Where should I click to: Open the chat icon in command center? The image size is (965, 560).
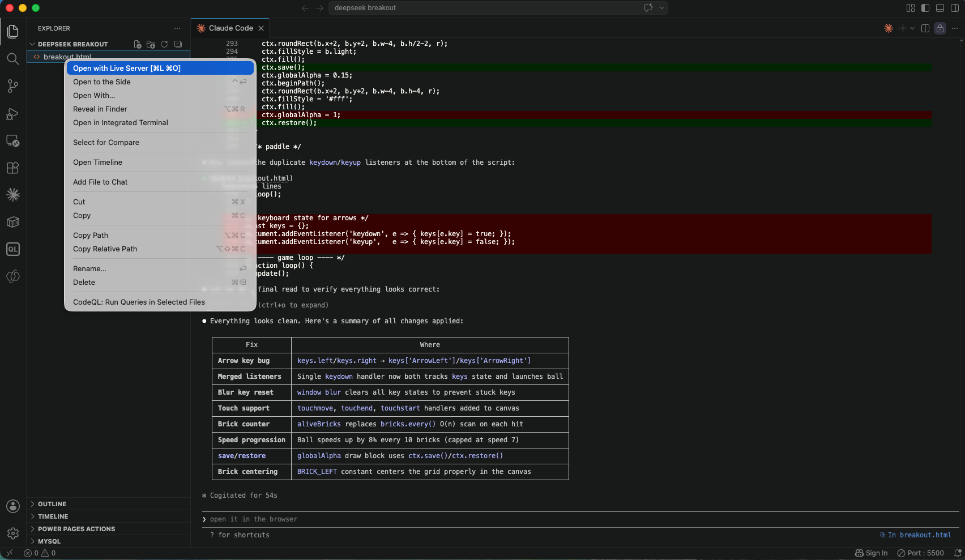tap(648, 8)
